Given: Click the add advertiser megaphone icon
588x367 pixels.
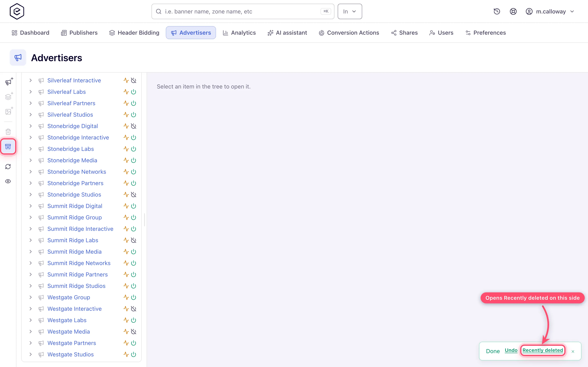Looking at the screenshot, I should 9,82.
